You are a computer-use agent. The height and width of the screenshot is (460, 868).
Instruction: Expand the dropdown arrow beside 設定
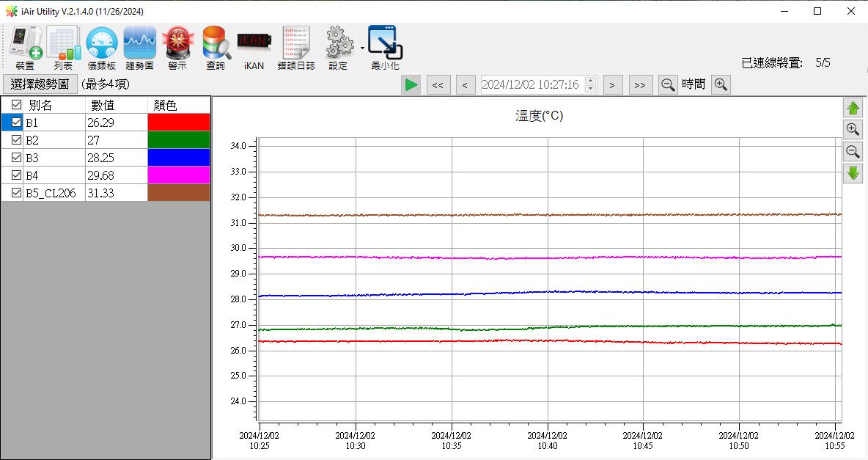[x=363, y=48]
